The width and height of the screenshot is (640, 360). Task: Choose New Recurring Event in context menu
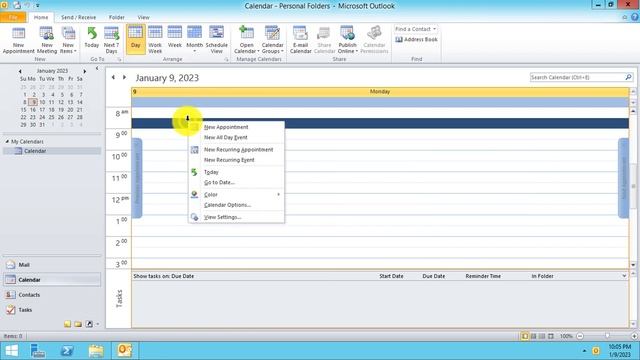[229, 160]
